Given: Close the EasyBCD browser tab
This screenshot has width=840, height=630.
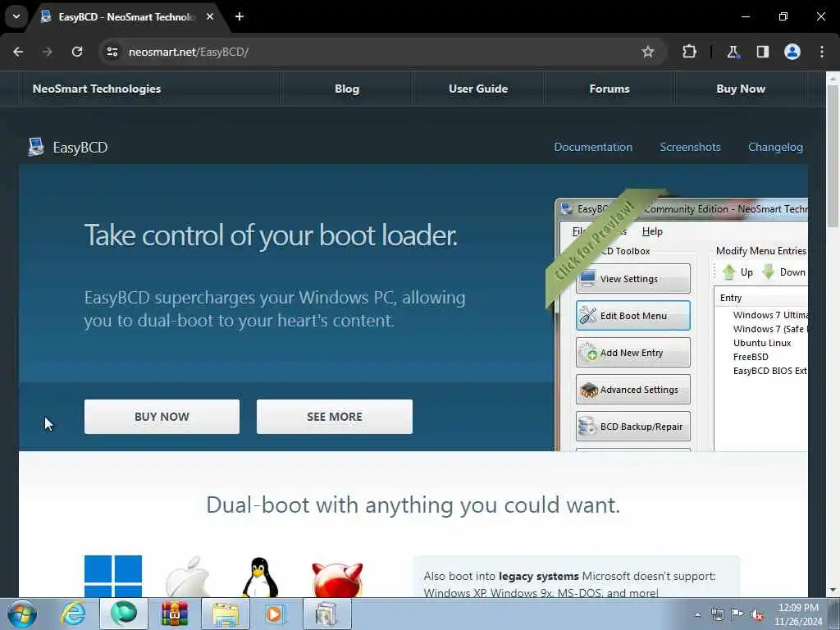Looking at the screenshot, I should coord(210,16).
